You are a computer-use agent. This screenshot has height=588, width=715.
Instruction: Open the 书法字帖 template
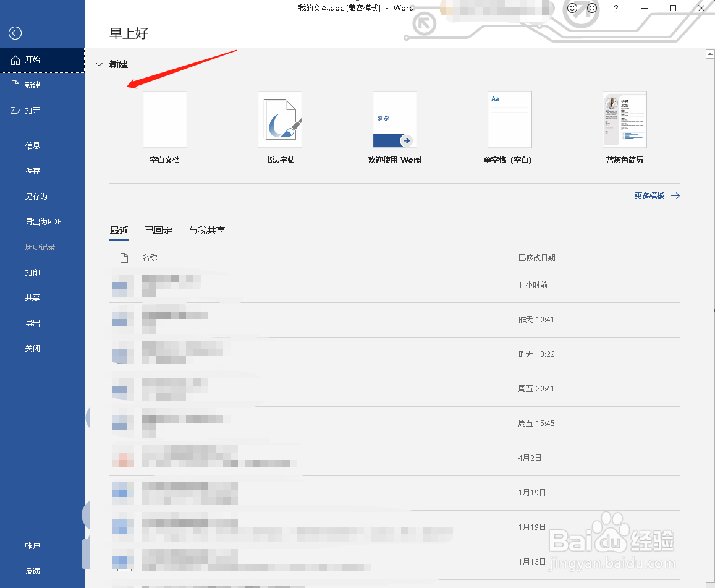tap(280, 127)
